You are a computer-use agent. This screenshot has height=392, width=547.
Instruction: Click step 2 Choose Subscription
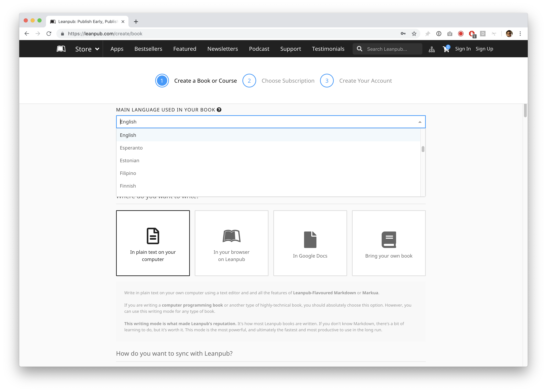(278, 81)
